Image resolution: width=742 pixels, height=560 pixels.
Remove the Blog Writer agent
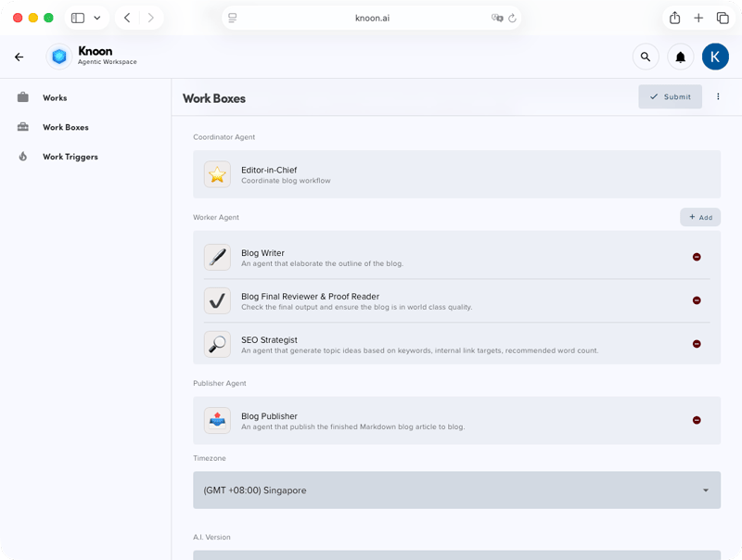pyautogui.click(x=697, y=257)
